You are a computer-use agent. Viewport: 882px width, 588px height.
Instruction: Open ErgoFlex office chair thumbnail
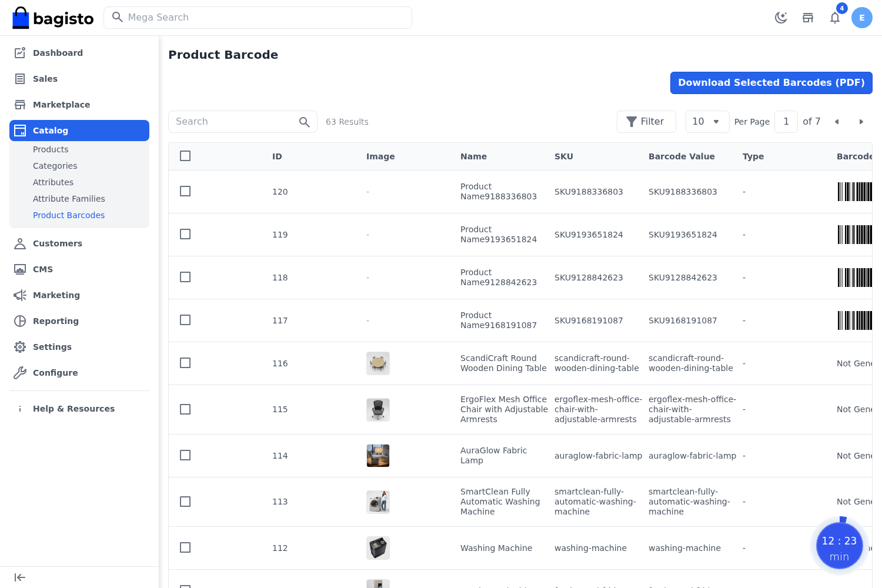pyautogui.click(x=378, y=410)
